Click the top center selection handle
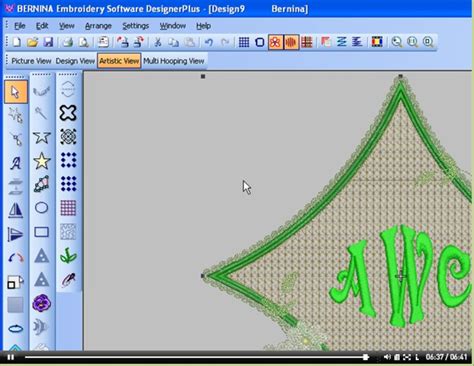474x366 pixels. click(401, 77)
